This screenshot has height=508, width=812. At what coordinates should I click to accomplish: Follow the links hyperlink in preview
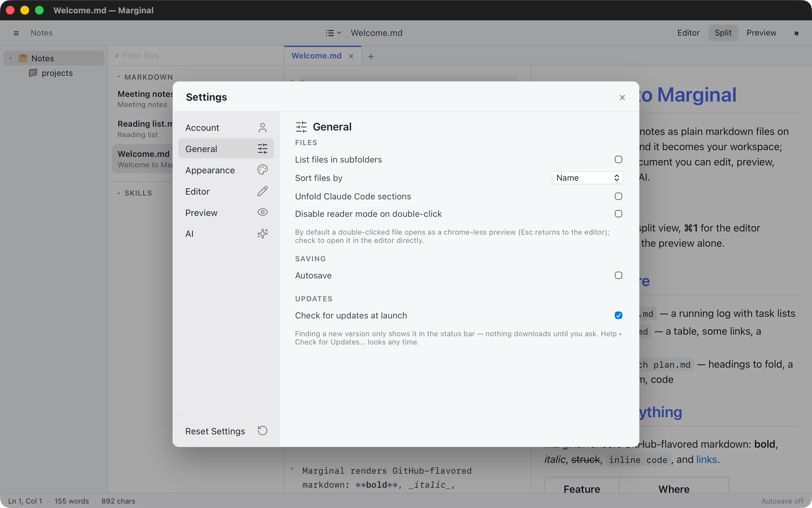click(x=706, y=459)
